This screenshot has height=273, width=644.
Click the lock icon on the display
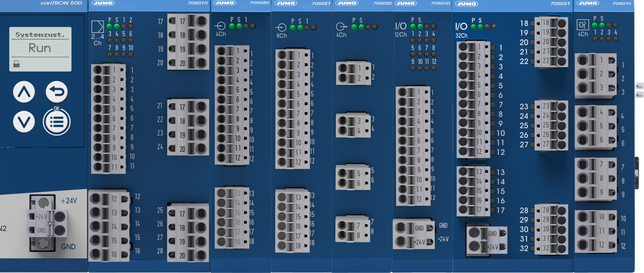coord(17,64)
